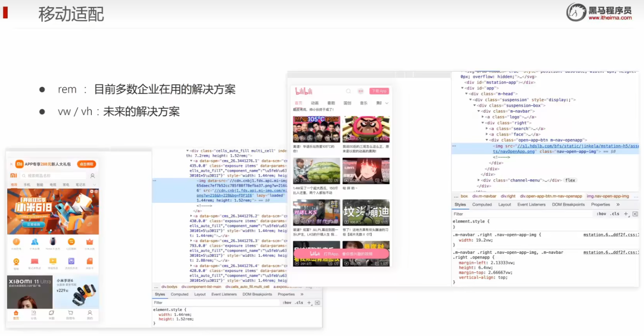Open the Computed tab in the left DevTools
The image size is (644, 336).
179,294
